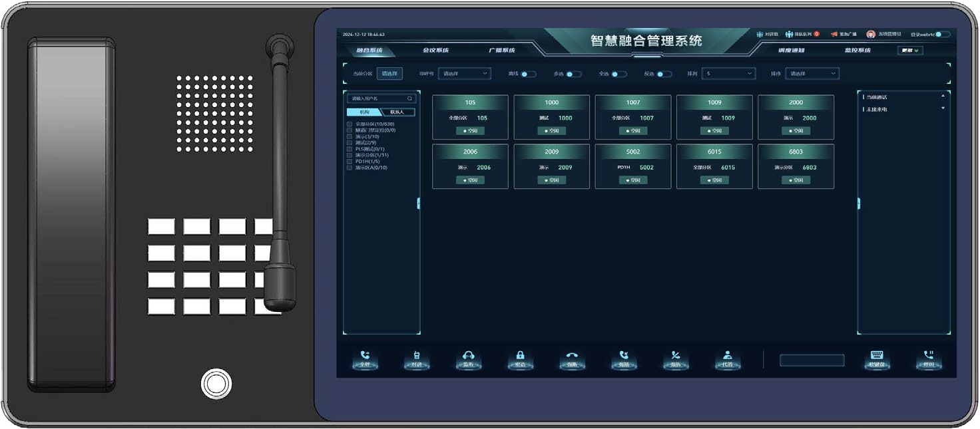
Task: Click the 监听 headphone monitor icon
Action: point(468,356)
